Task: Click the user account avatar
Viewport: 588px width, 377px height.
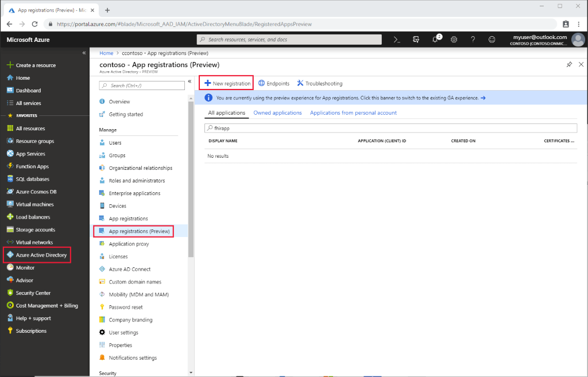Action: (x=578, y=40)
